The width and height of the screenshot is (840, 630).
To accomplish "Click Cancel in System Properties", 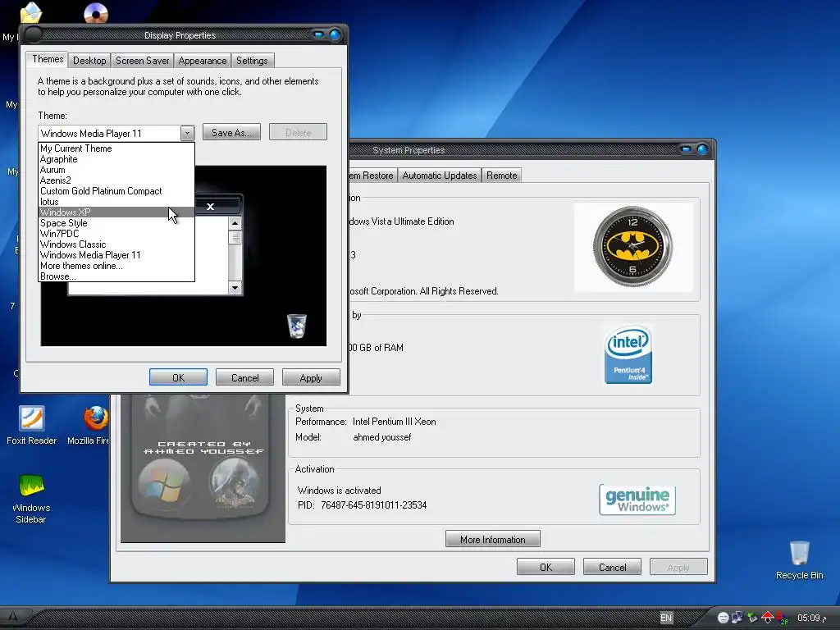I will click(612, 567).
